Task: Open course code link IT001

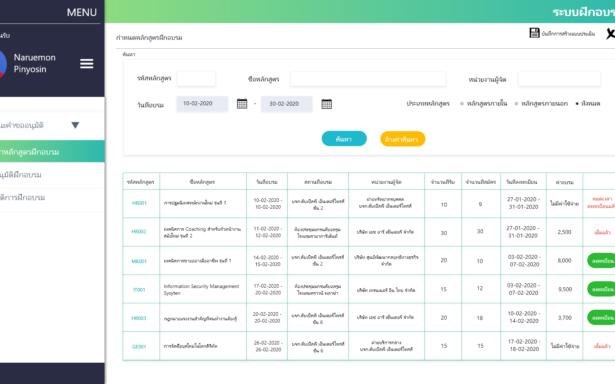Action: pyautogui.click(x=139, y=290)
